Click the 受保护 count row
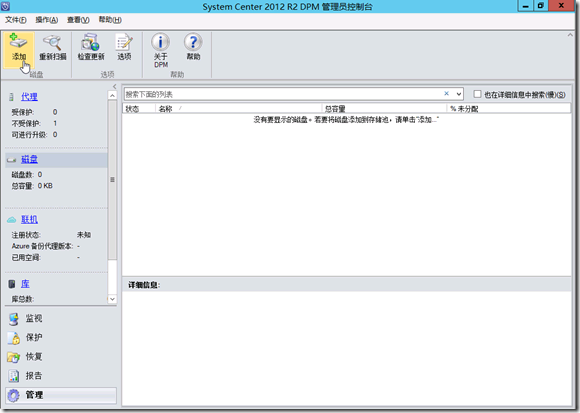This screenshot has height=413, width=580. tap(34, 112)
